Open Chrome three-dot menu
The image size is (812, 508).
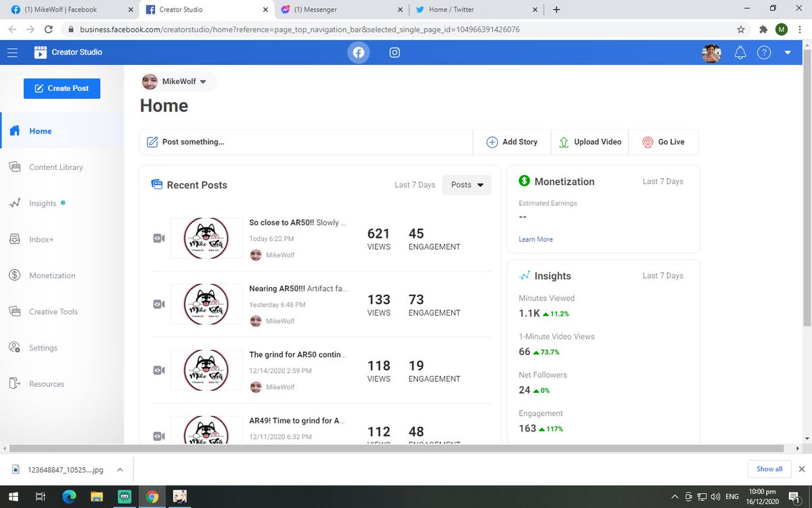(800, 29)
